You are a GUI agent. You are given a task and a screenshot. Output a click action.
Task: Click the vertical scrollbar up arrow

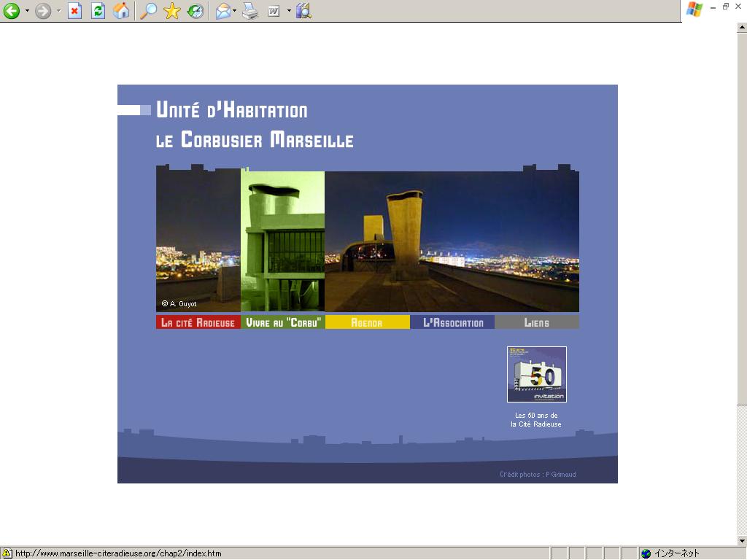coord(742,28)
